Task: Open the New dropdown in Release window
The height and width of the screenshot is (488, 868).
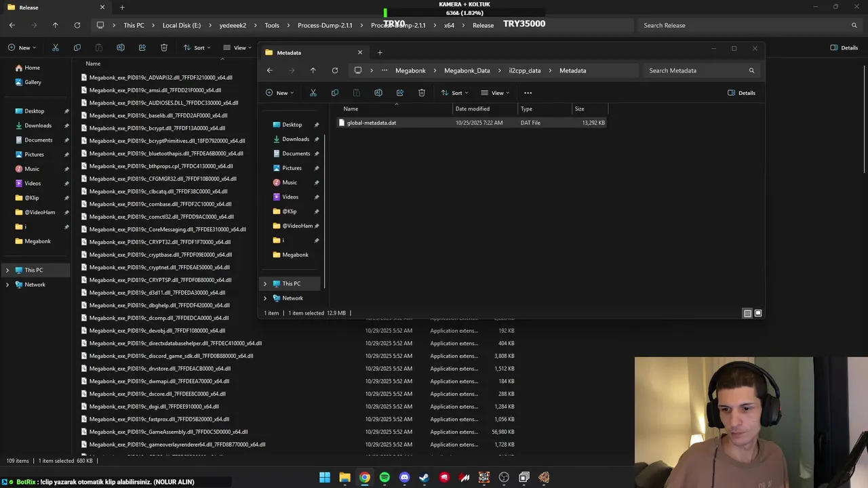Action: [x=22, y=47]
